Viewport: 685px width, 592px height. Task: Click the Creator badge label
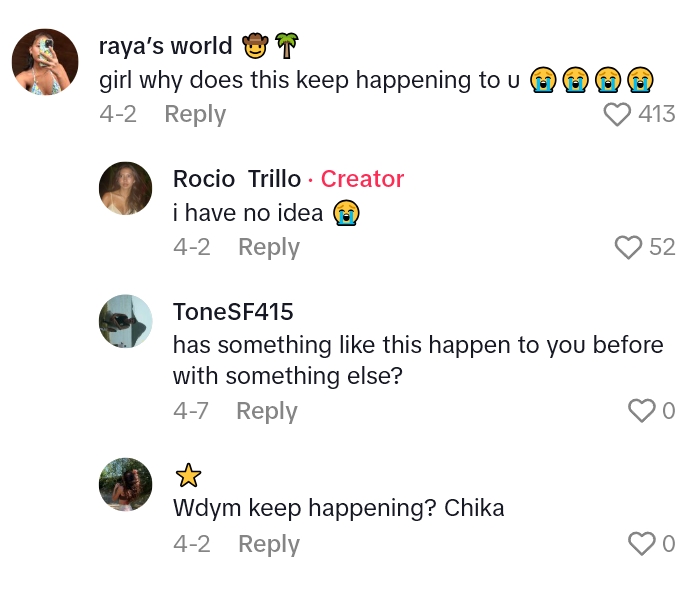(362, 179)
